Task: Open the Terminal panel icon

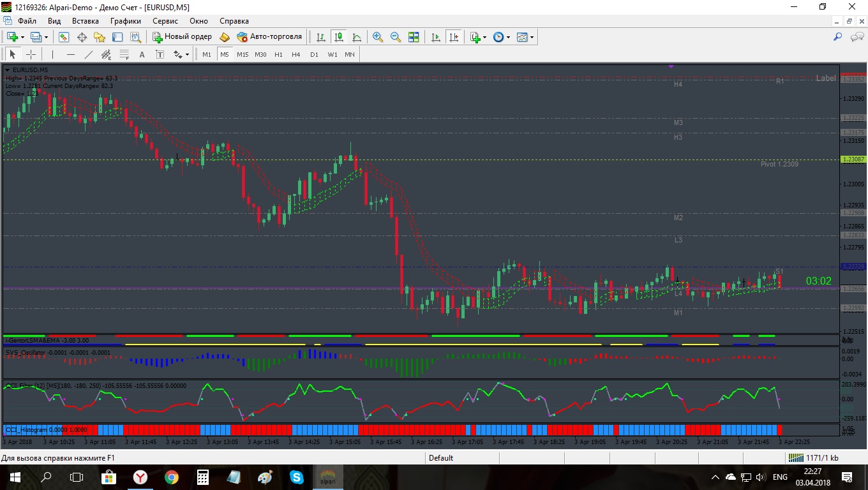Action: coord(117,37)
